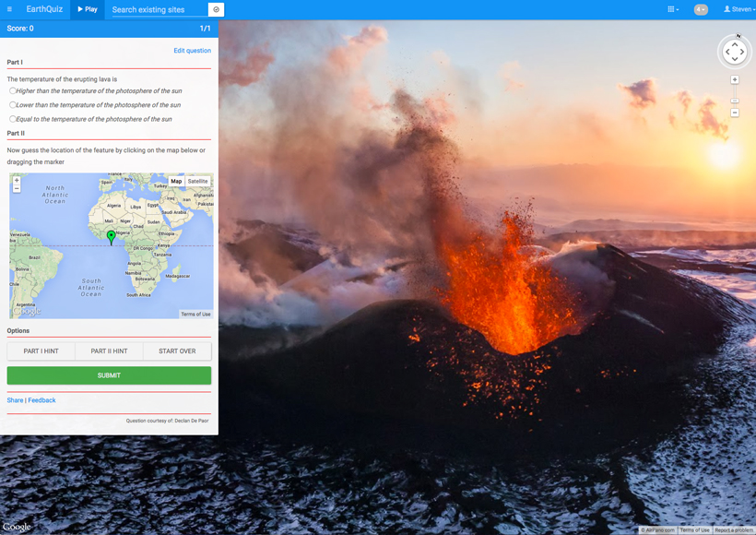Open the hamburger menu in the top bar
Screen dimensions: 756x535
point(10,9)
